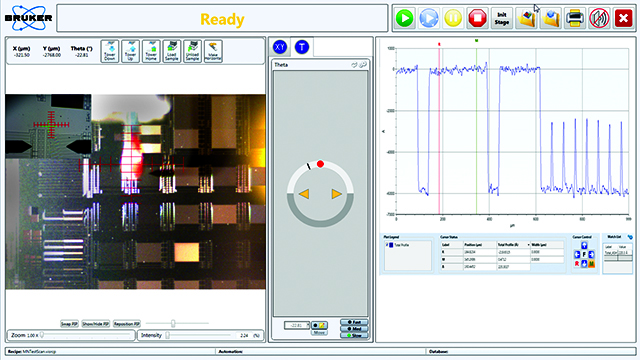
Task: Click the Make Horizontal icon
Action: coord(213,51)
